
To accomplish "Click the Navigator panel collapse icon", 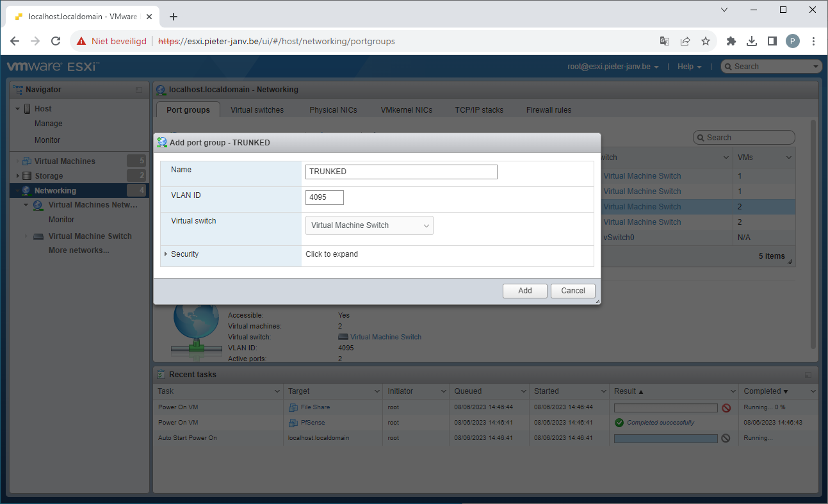I will [139, 90].
